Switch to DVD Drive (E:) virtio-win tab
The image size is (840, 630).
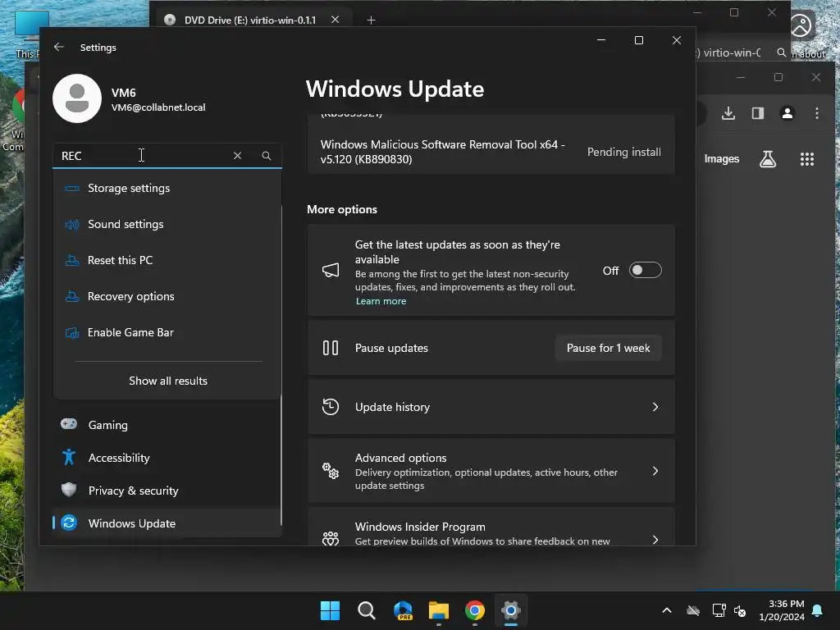click(250, 20)
